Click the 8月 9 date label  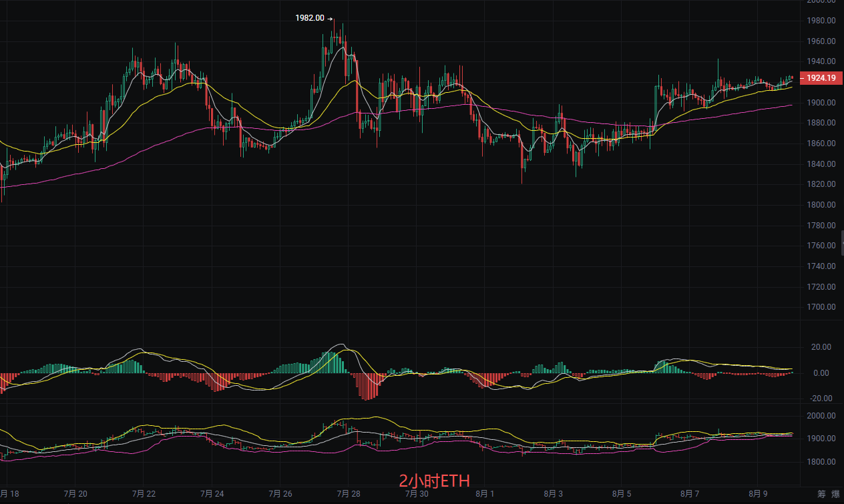coord(758,494)
